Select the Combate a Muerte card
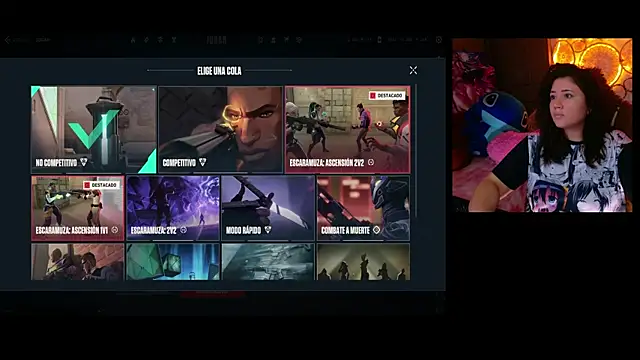This screenshot has height=360, width=640. tap(363, 208)
